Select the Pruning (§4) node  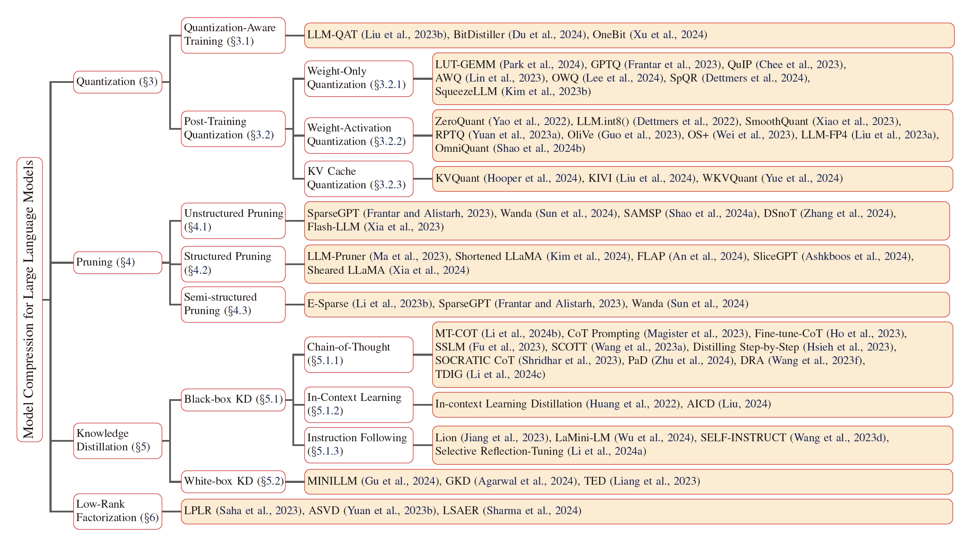click(x=118, y=263)
